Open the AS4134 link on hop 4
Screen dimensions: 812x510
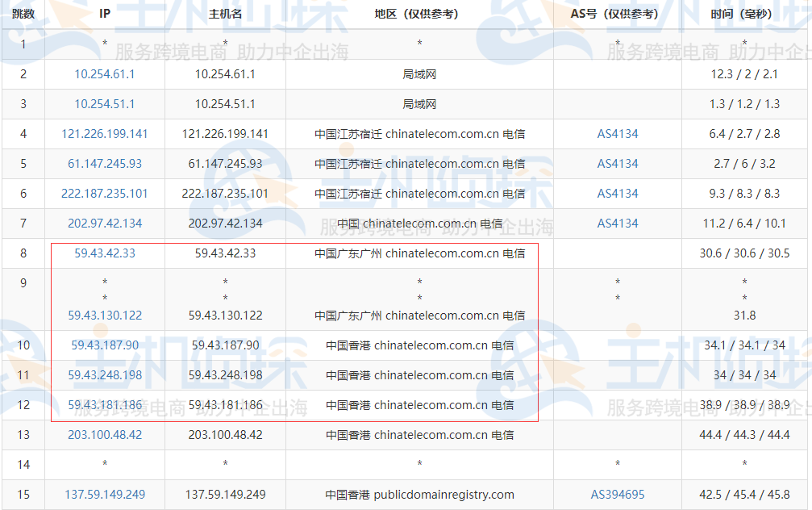pos(616,134)
